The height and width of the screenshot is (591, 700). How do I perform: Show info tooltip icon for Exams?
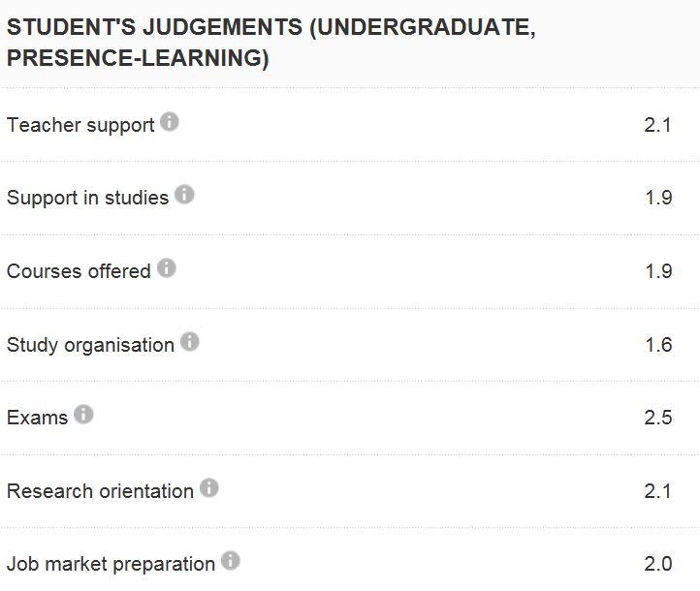(x=83, y=415)
